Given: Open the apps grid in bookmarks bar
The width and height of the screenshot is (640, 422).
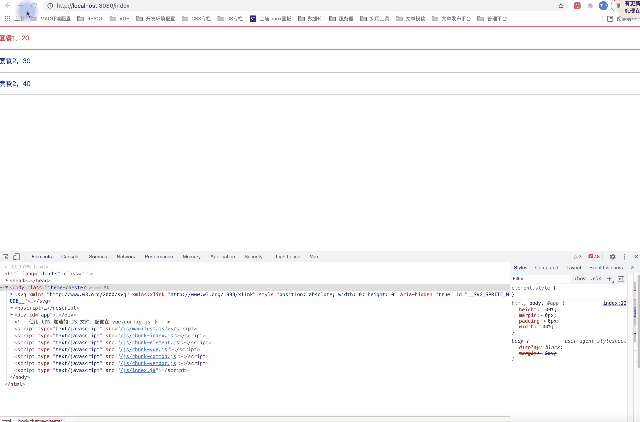Looking at the screenshot, I should (7, 18).
